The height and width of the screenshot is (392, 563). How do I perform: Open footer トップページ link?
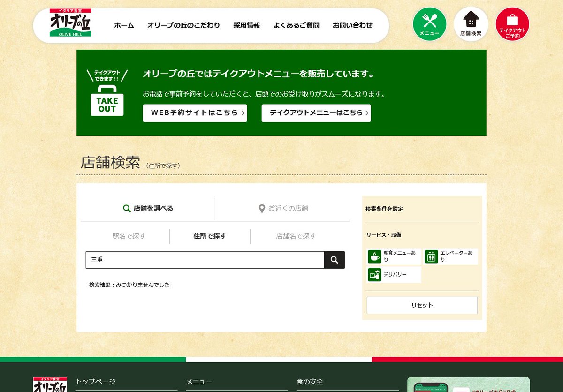click(x=96, y=382)
